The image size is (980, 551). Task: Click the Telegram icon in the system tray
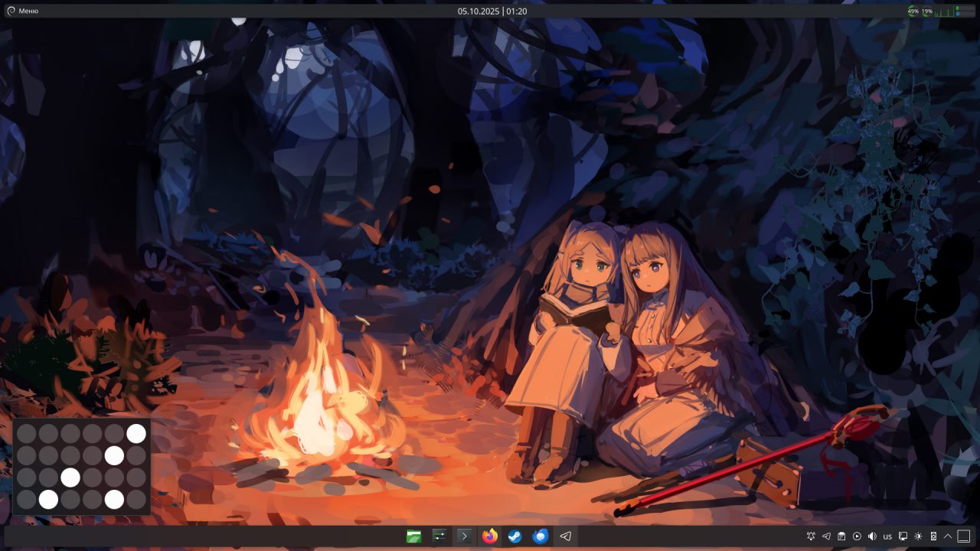coord(826,536)
